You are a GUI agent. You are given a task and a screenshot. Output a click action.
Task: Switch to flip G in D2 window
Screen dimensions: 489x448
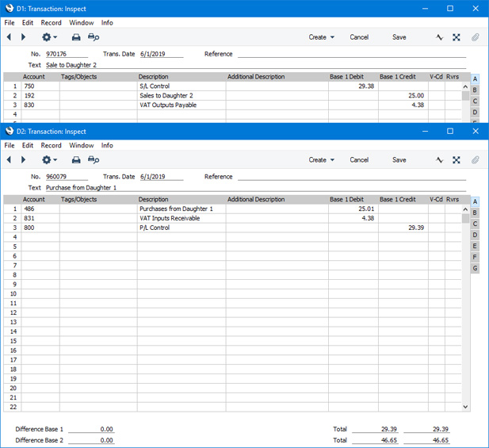pyautogui.click(x=475, y=268)
